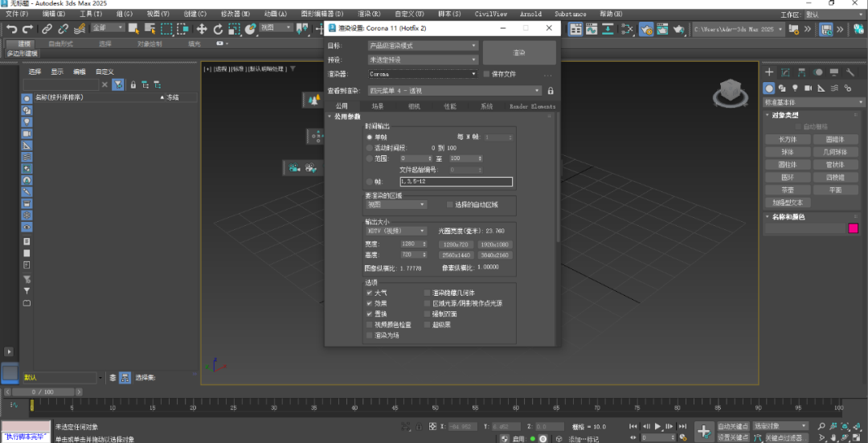868x443 pixels.
Task: Select the Move transform tool
Action: point(202,29)
